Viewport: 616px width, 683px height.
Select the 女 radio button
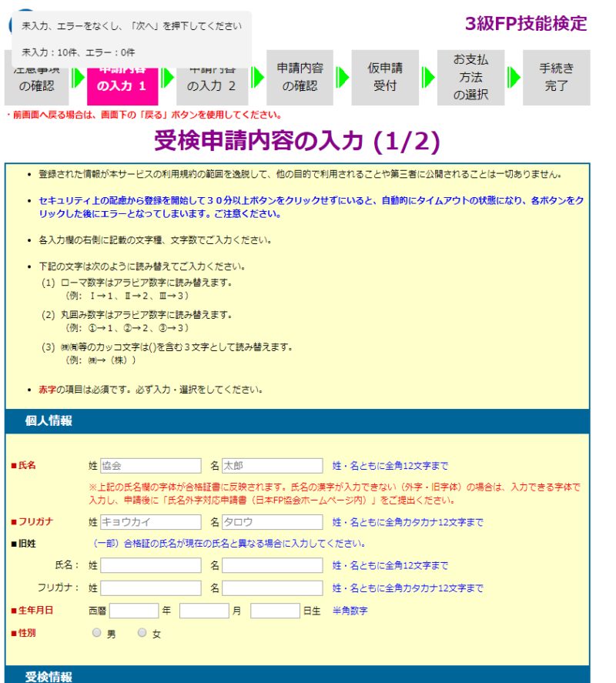[x=142, y=632]
